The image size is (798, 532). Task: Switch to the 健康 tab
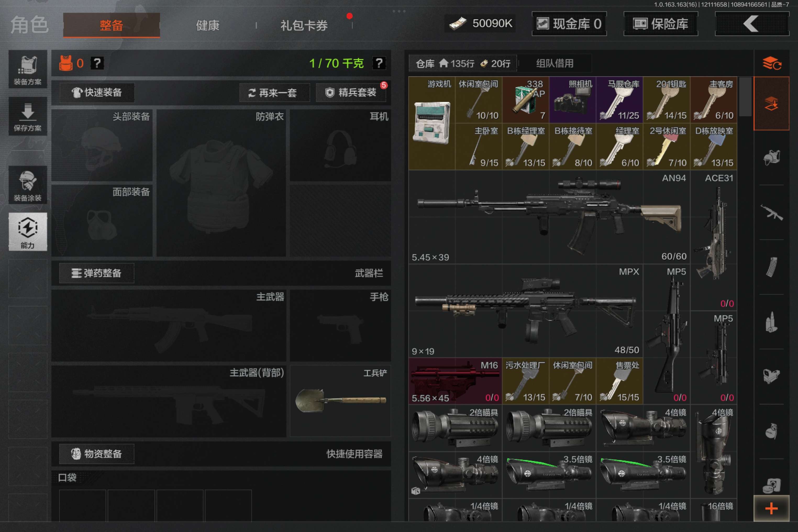point(208,25)
